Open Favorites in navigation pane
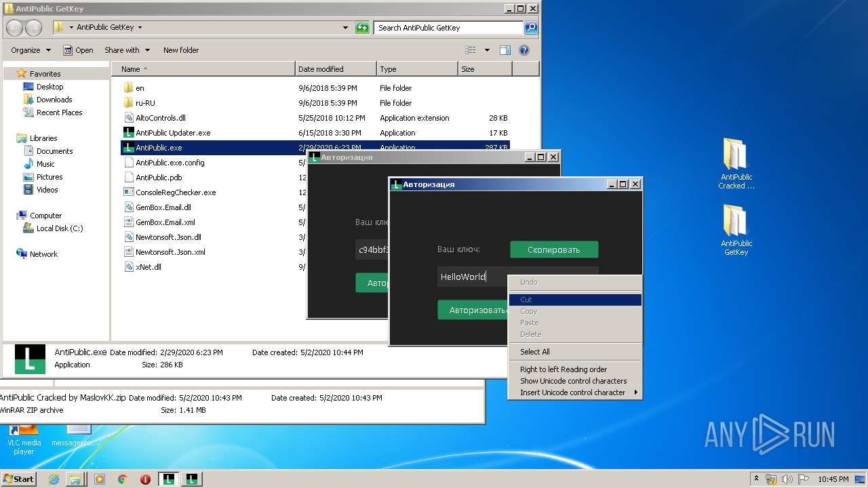 point(45,74)
